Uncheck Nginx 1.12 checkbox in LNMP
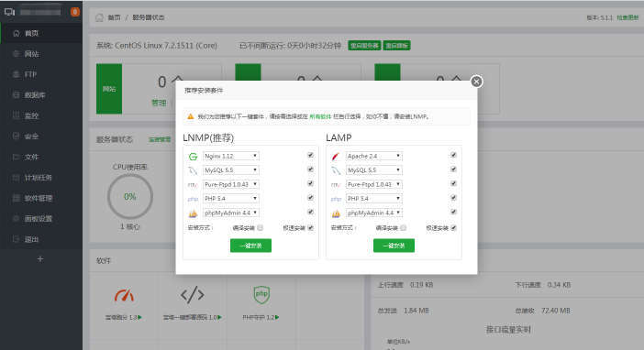This screenshot has width=644, height=350. click(310, 155)
